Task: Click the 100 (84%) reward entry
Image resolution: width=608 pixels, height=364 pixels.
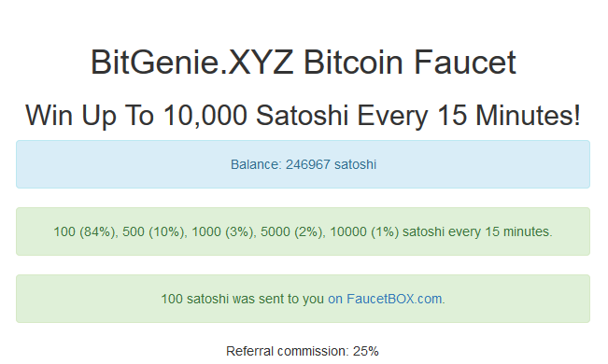Action: pos(86,231)
